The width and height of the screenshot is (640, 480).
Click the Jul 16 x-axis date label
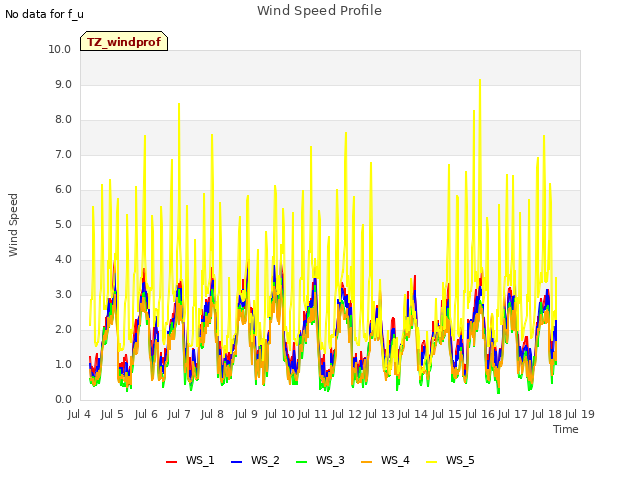click(480, 414)
